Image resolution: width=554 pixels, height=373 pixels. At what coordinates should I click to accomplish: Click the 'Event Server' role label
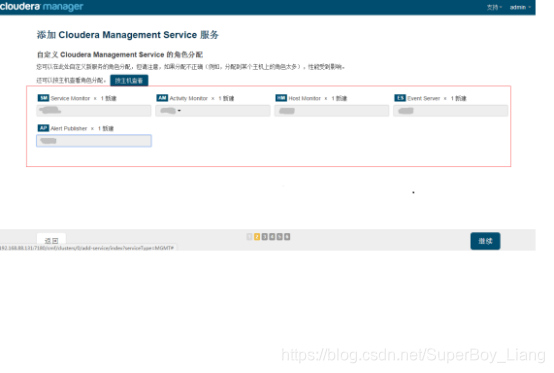[424, 98]
